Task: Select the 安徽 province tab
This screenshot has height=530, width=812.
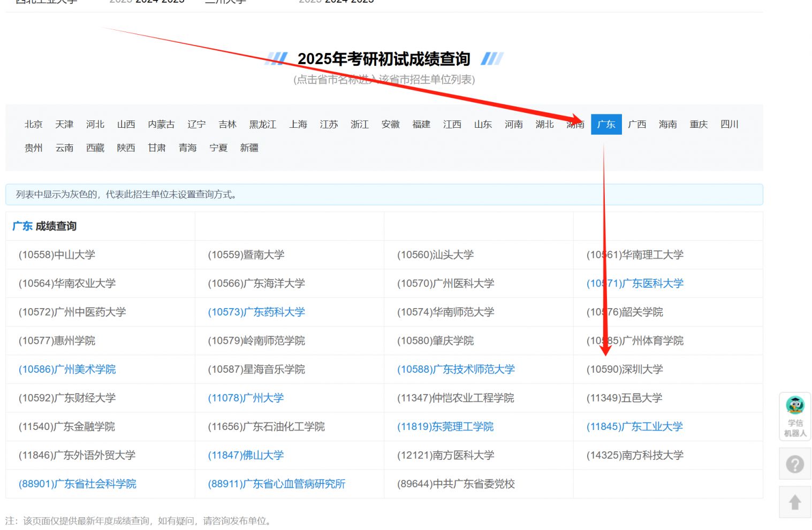Action: coord(391,124)
